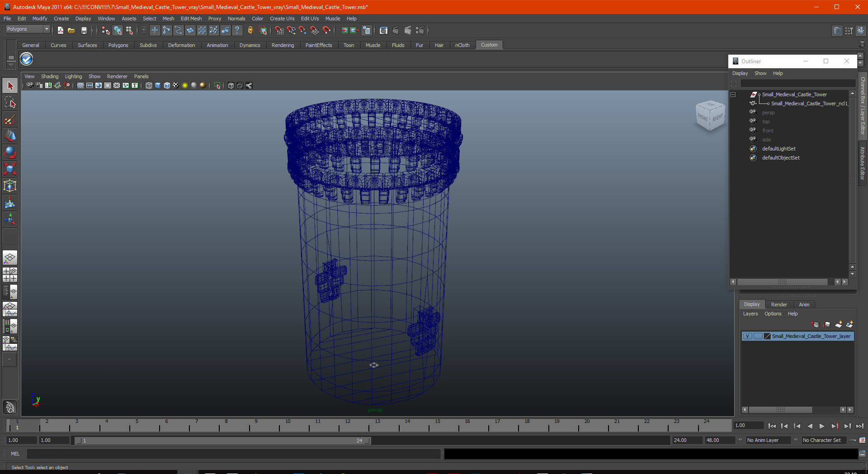Toggle auto keyframe key icon

pyautogui.click(x=853, y=440)
